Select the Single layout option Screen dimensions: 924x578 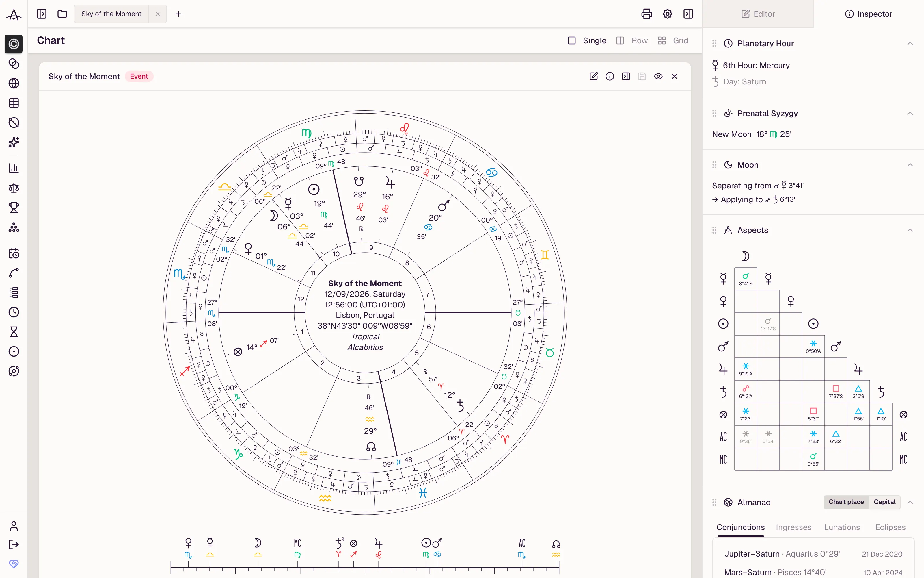[587, 40]
